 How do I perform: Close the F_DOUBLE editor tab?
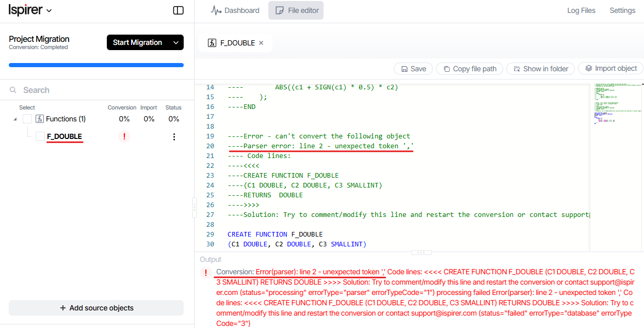click(x=261, y=43)
